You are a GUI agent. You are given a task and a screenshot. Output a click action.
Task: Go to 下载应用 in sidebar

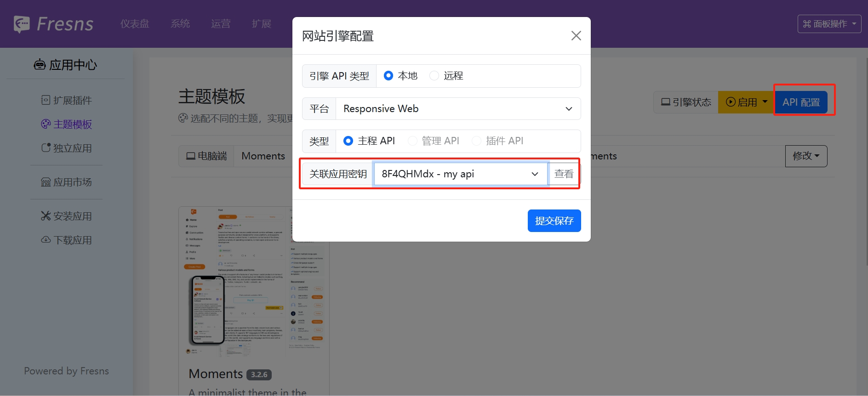tap(67, 240)
